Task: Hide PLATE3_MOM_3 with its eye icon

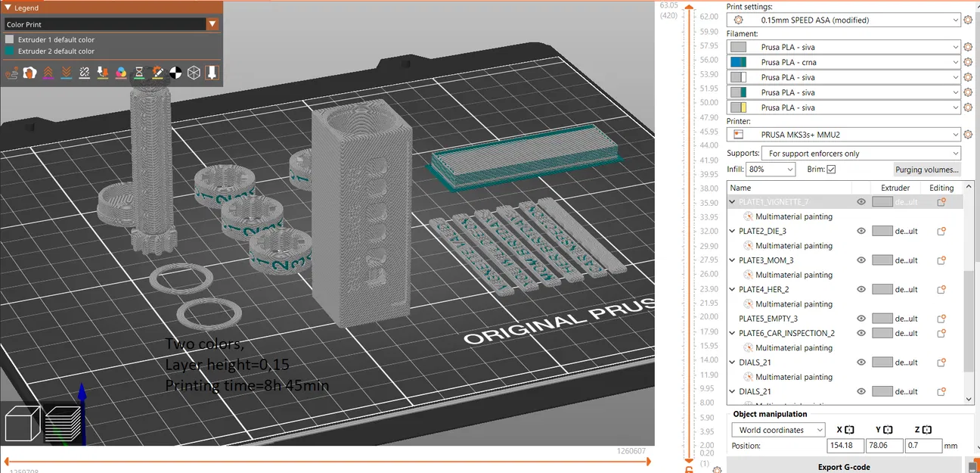Action: point(861,260)
